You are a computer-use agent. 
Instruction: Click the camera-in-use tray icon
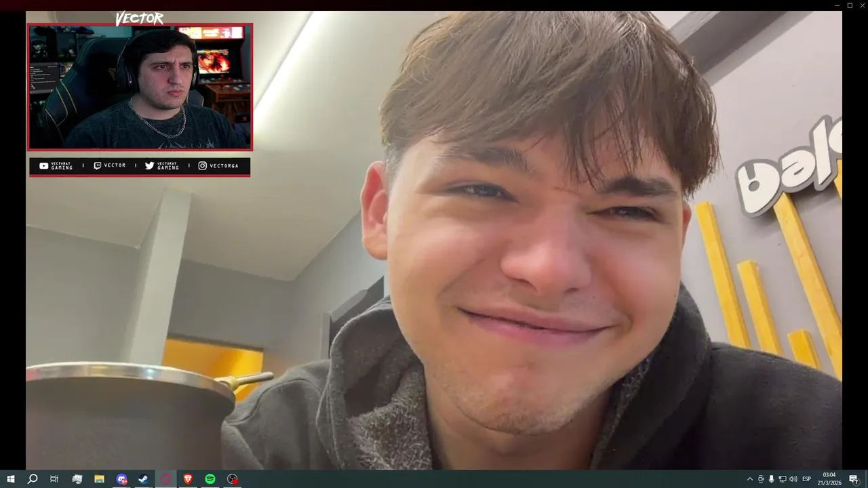pyautogui.click(x=761, y=479)
